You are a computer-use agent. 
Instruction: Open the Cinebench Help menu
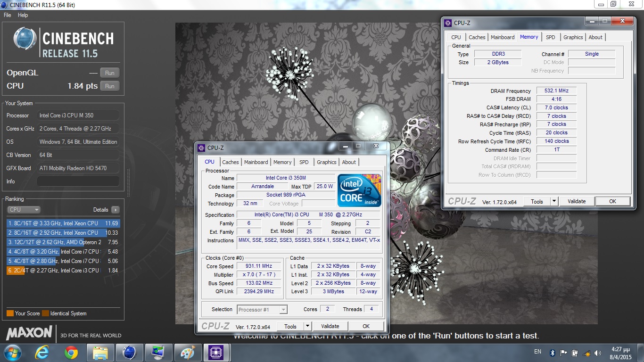[23, 15]
